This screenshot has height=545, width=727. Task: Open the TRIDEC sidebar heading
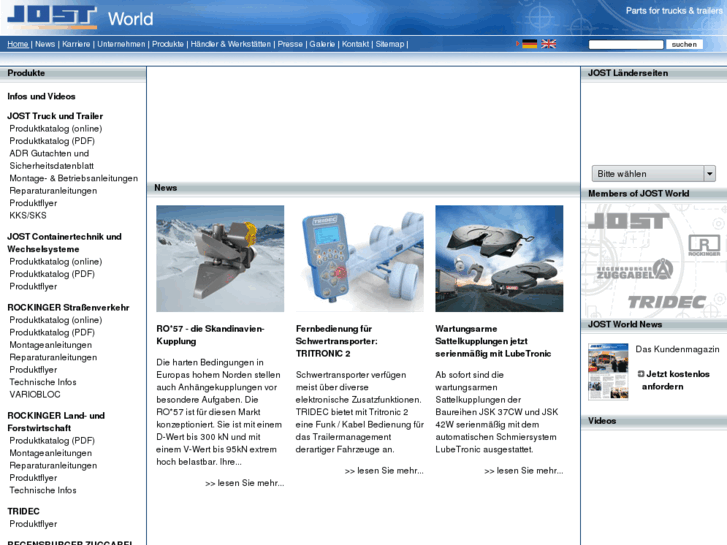click(x=23, y=512)
